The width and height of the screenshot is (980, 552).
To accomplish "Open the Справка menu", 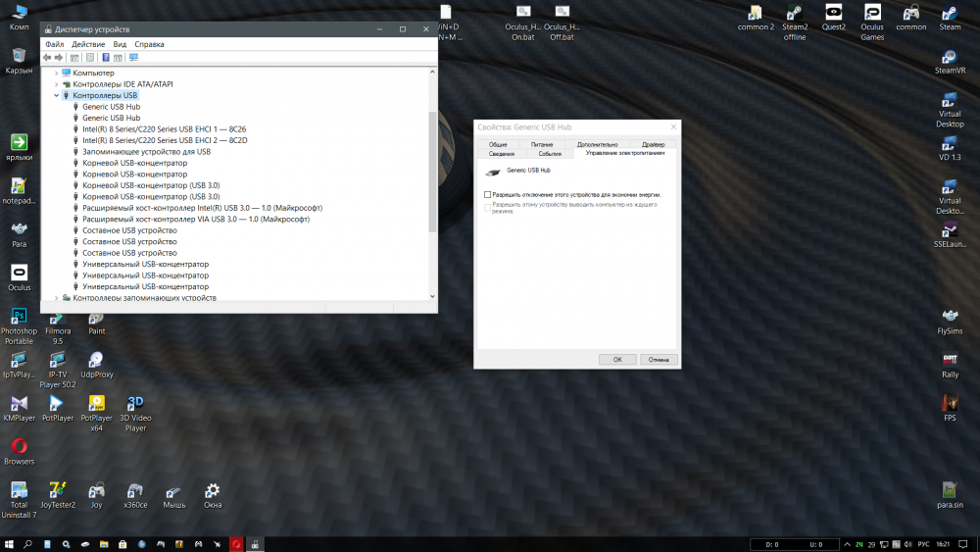I will coord(149,44).
